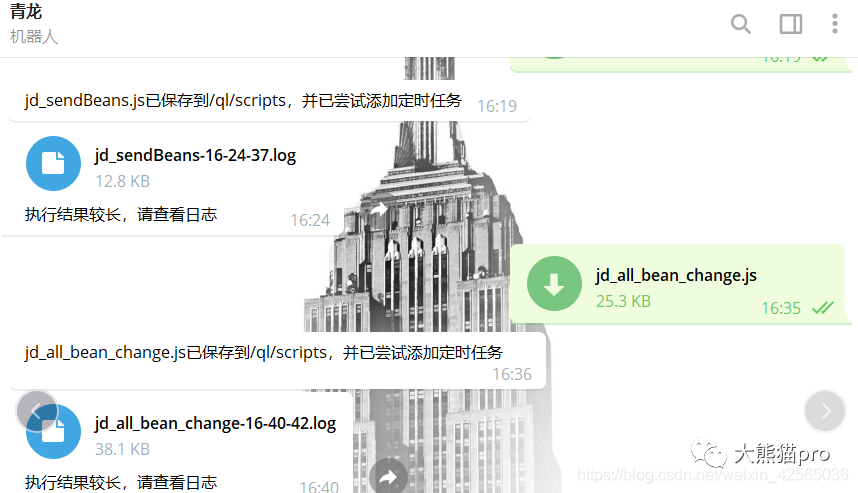The image size is (858, 493).
Task: Click the 25.3 KB file size label
Action: coord(623,301)
